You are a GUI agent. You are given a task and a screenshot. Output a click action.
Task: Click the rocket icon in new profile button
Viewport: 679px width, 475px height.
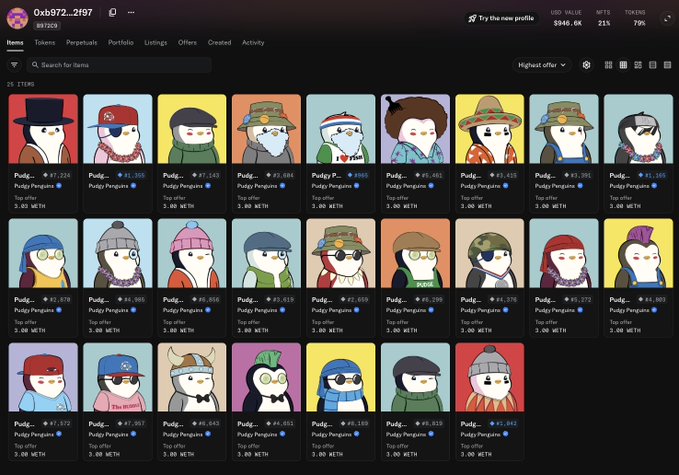(472, 18)
